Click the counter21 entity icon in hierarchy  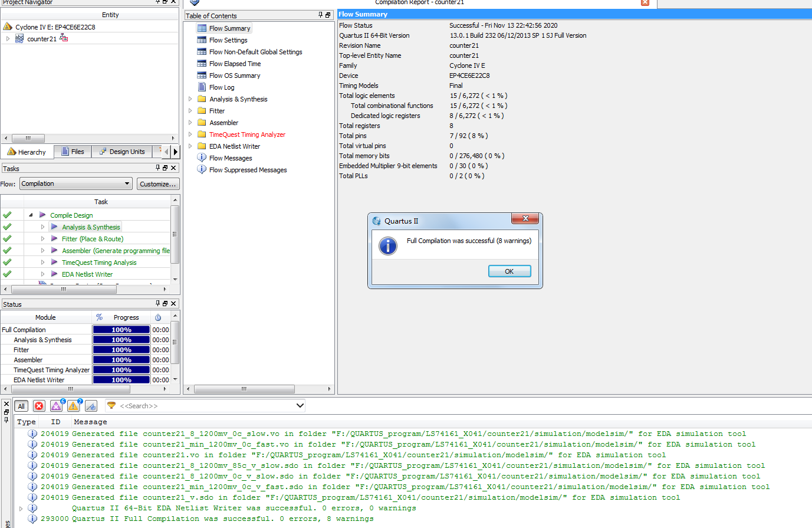tap(19, 39)
